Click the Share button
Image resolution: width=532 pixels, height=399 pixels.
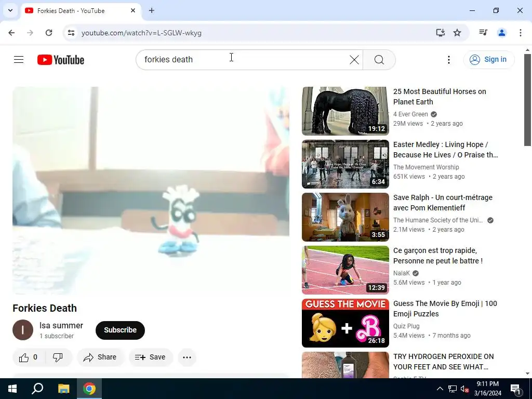click(100, 357)
